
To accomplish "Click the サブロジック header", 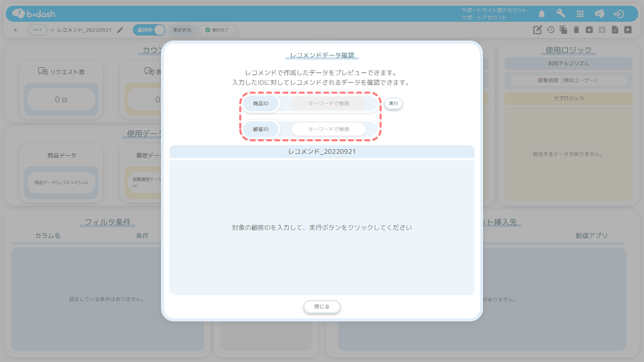I will (568, 98).
